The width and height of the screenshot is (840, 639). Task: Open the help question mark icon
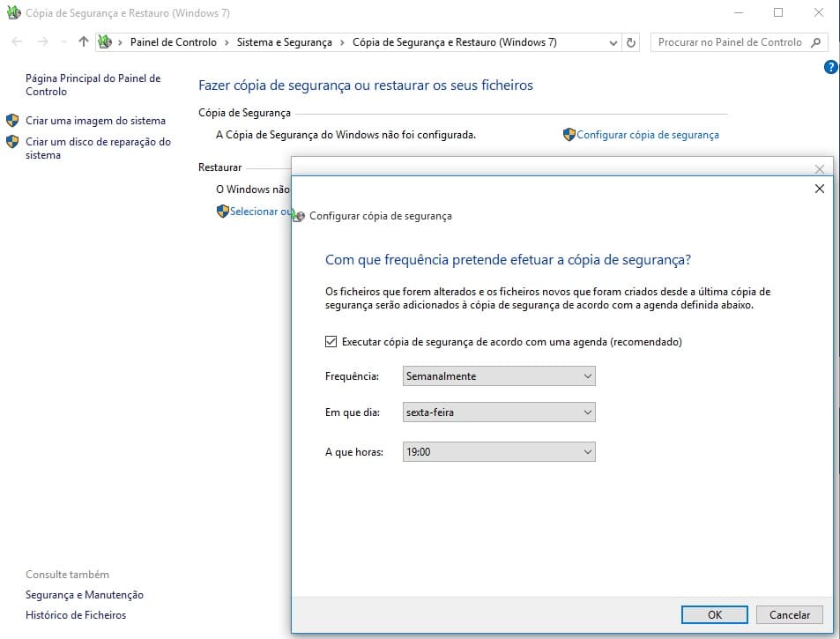(831, 67)
